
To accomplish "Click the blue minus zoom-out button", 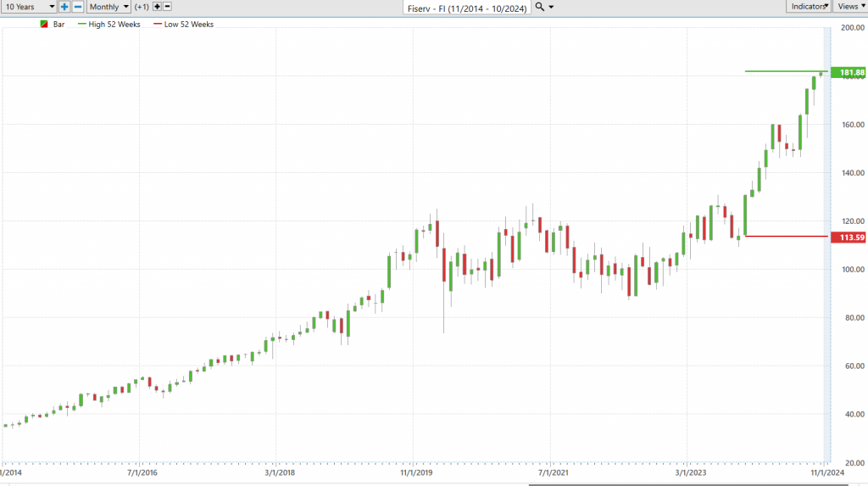I will click(78, 6).
